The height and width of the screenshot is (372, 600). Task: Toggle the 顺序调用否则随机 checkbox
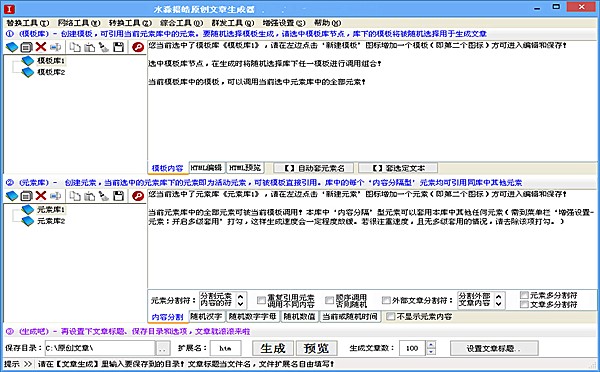point(329,300)
